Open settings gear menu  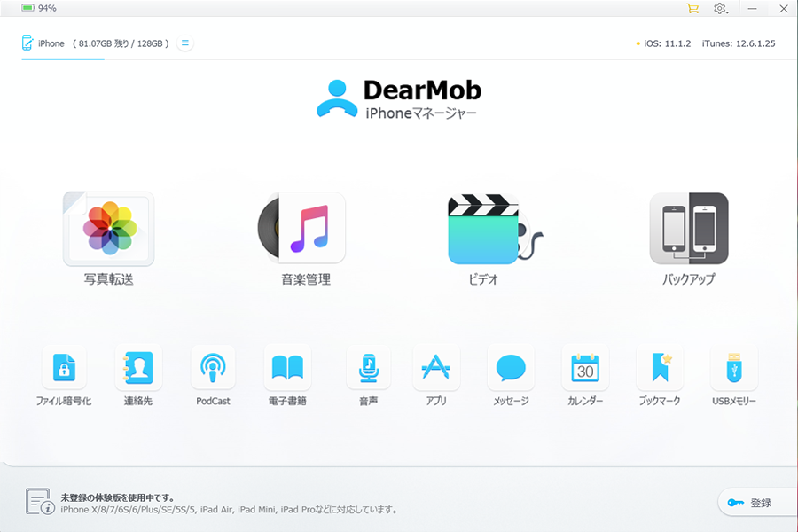(x=720, y=8)
